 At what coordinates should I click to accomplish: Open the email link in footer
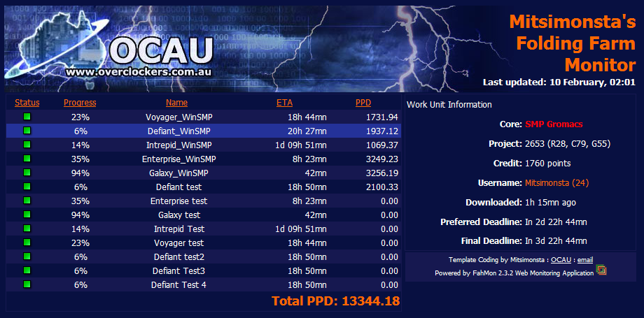click(x=585, y=260)
